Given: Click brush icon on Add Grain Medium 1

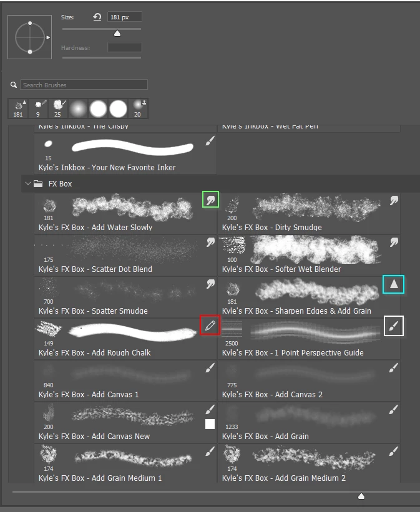Looking at the screenshot, I should click(210, 452).
